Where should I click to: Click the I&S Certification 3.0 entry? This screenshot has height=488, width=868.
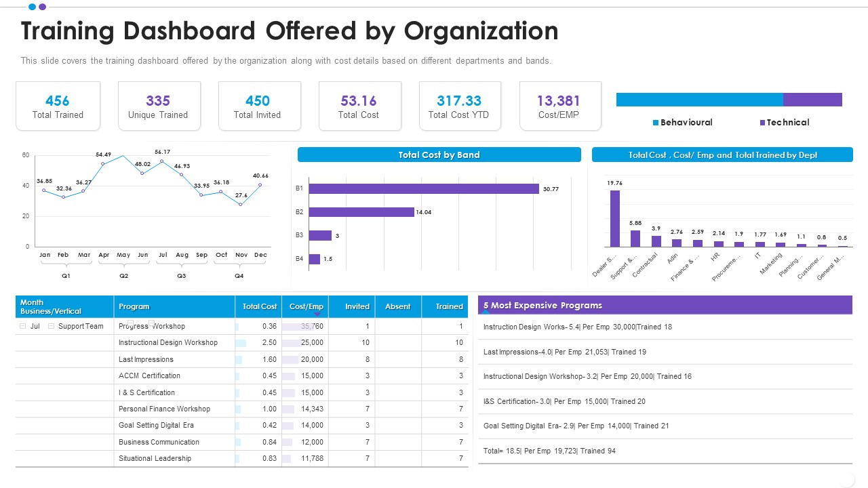tap(564, 401)
